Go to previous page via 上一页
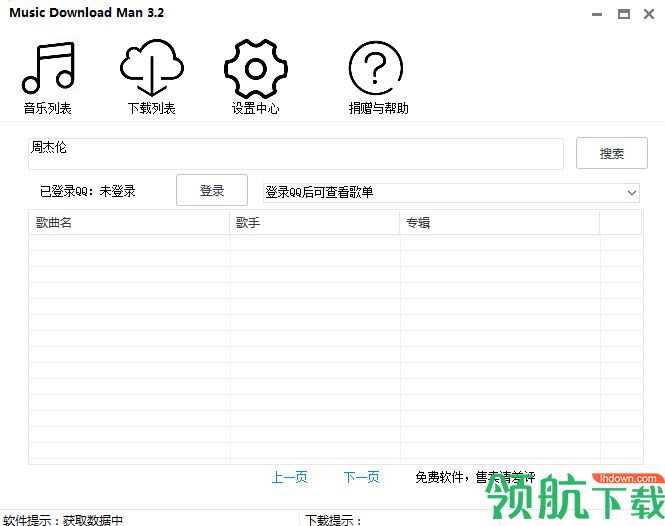 [x=289, y=477]
